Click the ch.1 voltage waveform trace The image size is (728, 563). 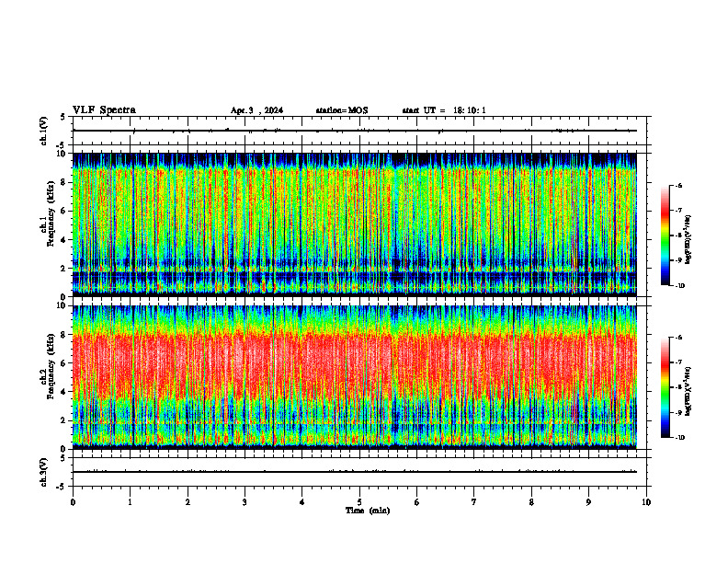tap(355, 131)
